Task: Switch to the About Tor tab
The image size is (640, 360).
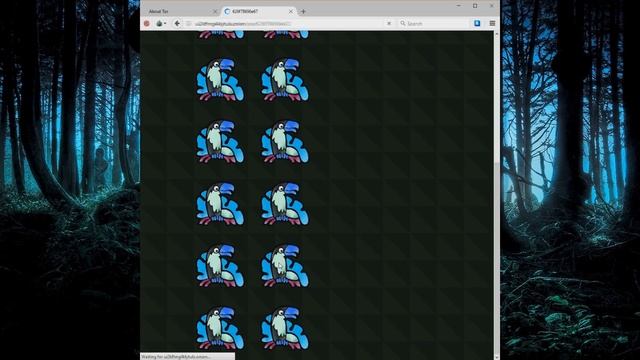Action: coord(181,11)
